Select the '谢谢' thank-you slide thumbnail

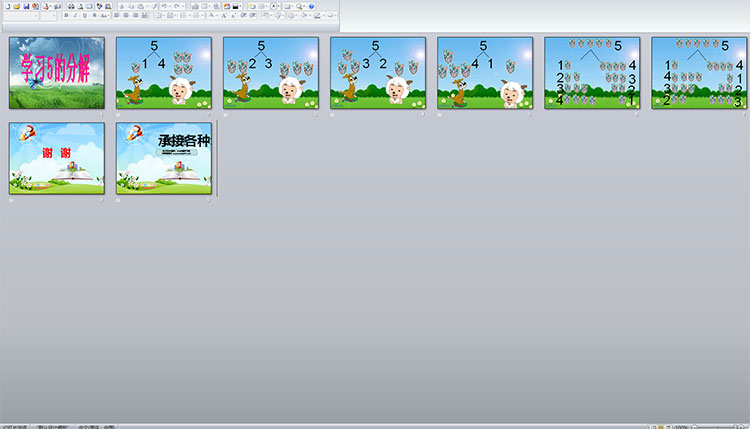[56, 158]
